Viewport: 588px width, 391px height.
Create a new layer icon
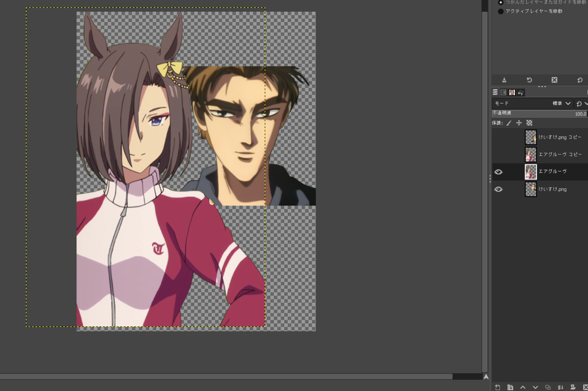pyautogui.click(x=497, y=387)
